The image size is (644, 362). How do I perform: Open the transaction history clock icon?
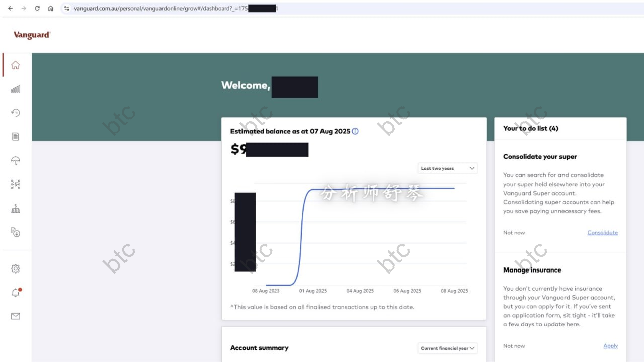click(x=16, y=113)
